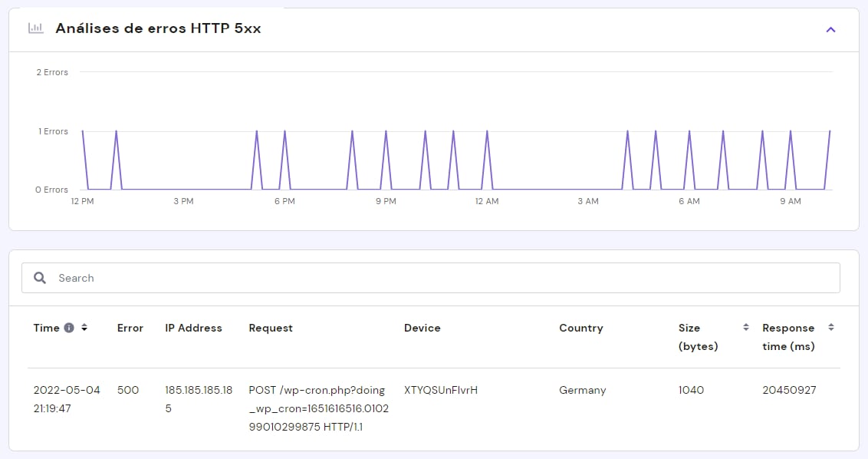
Task: Sort by Response time using arrow icon
Action: tap(830, 328)
